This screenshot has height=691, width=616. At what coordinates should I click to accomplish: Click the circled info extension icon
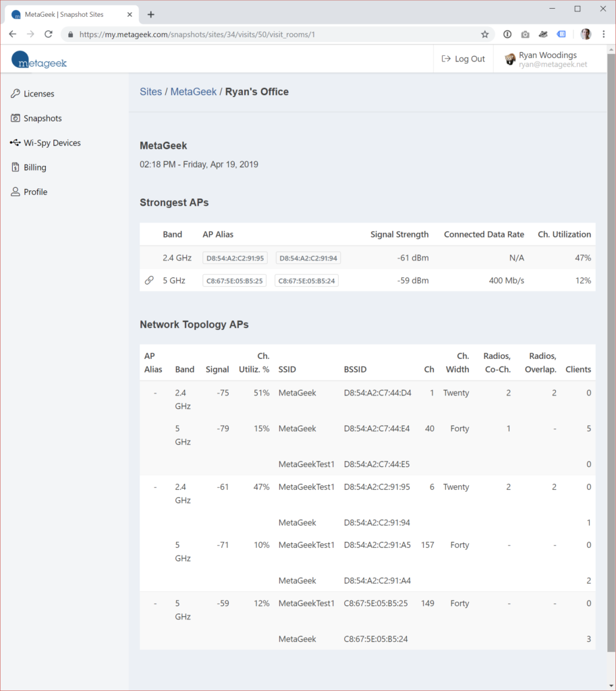[x=507, y=34]
